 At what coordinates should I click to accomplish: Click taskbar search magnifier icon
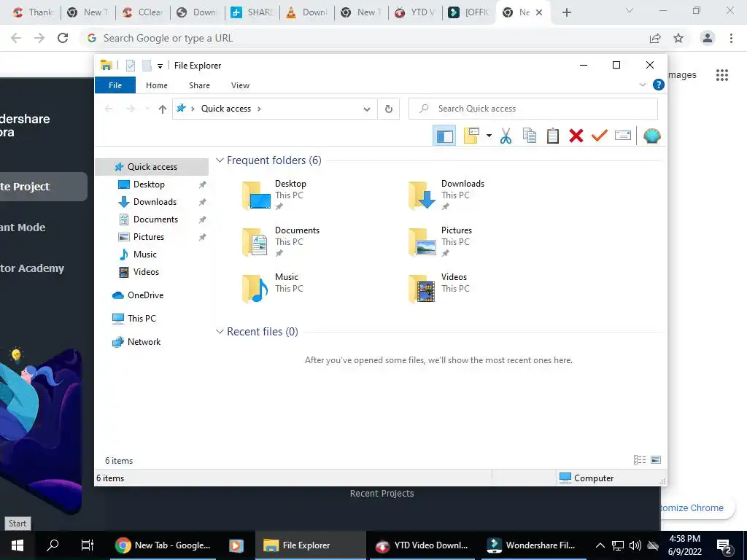tap(53, 545)
